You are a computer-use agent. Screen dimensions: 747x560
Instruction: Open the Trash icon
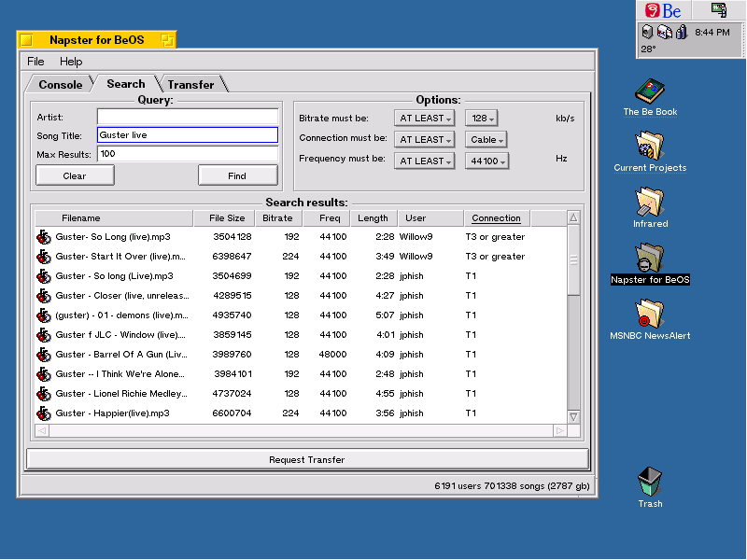pyautogui.click(x=649, y=482)
